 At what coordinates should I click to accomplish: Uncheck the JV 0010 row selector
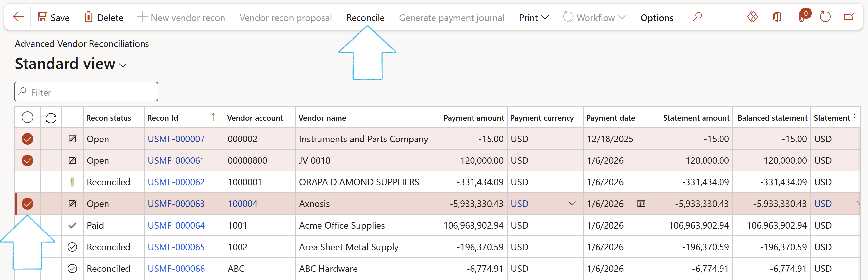point(28,160)
